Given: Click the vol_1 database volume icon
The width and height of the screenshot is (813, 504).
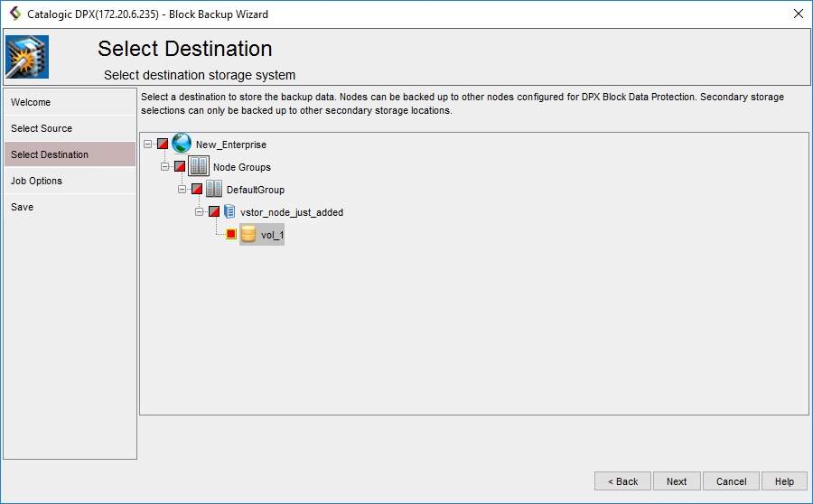Looking at the screenshot, I should (x=248, y=235).
